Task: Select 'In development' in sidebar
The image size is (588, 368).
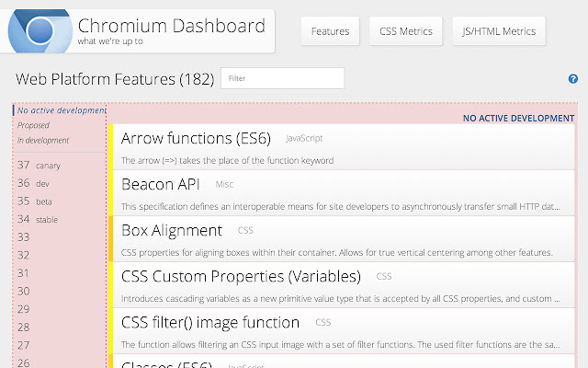Action: pos(43,140)
